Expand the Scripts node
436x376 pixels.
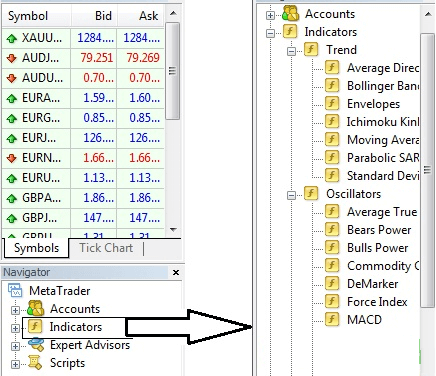[15, 364]
